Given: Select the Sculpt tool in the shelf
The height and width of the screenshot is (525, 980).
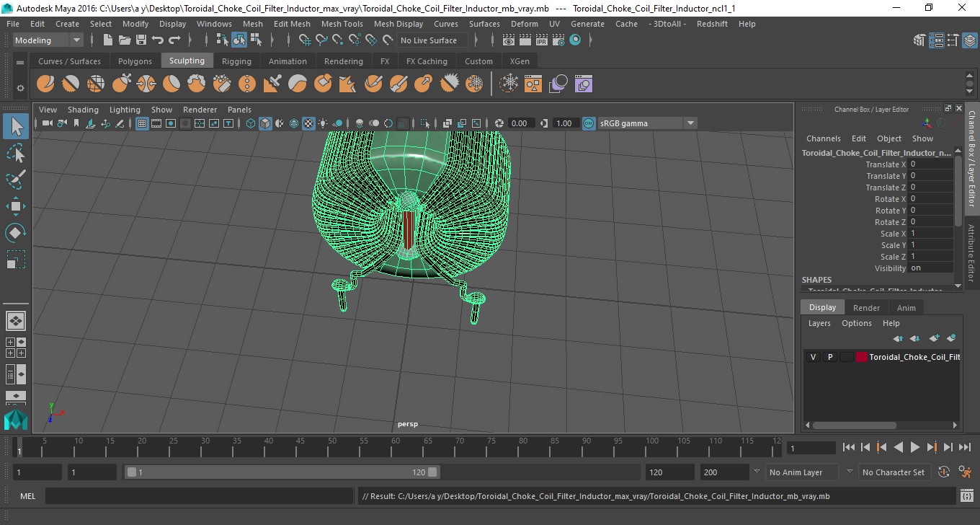Looking at the screenshot, I should click(x=45, y=84).
